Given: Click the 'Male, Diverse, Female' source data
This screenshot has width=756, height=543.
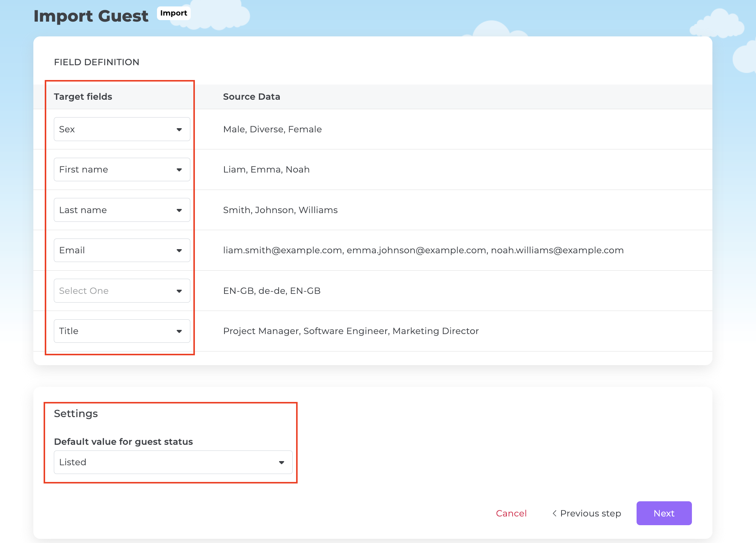Looking at the screenshot, I should 272,129.
